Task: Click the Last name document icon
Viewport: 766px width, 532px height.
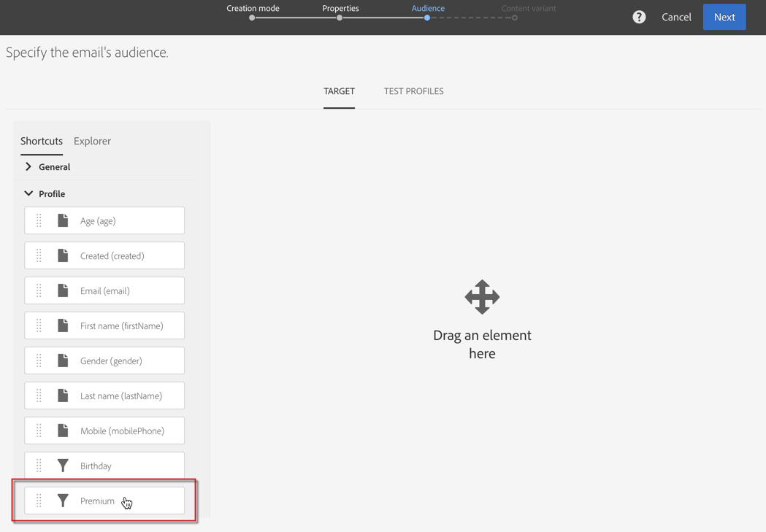Action: tap(63, 396)
